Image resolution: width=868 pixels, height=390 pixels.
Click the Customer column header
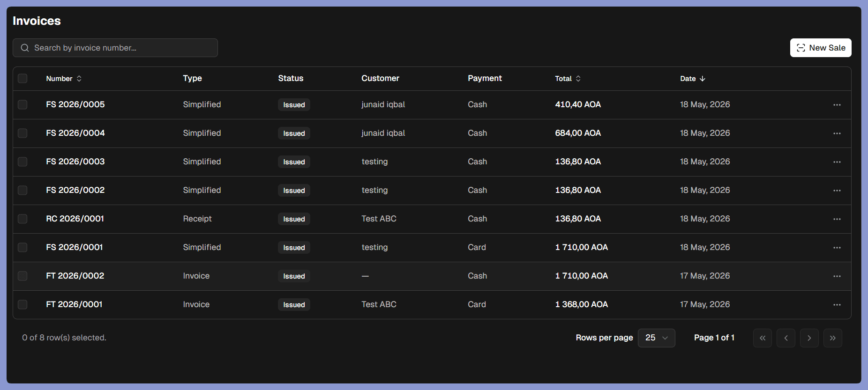click(380, 78)
